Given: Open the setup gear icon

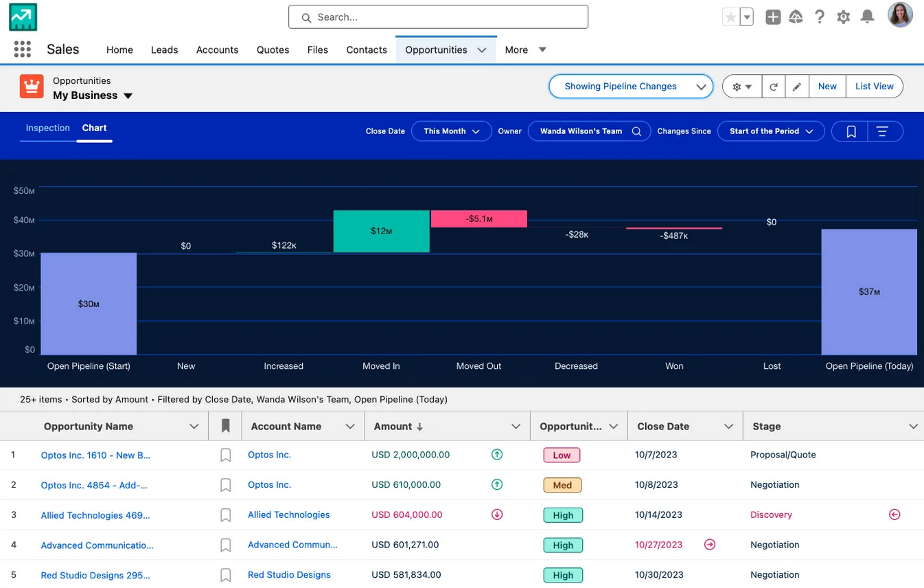Looking at the screenshot, I should pos(844,17).
